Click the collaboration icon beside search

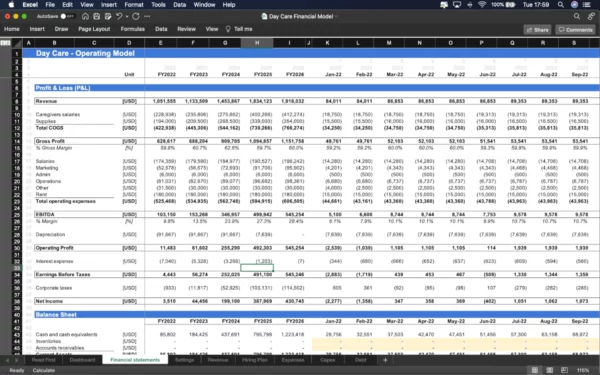point(591,16)
